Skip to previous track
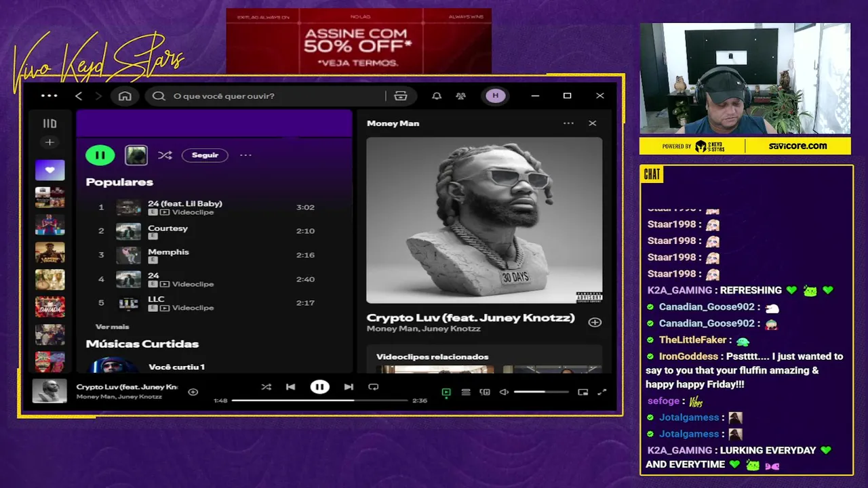This screenshot has height=488, width=868. click(x=290, y=387)
